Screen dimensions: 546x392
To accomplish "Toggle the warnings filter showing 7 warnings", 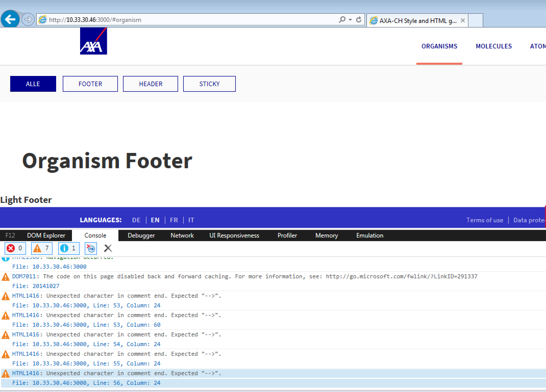I will (42, 248).
